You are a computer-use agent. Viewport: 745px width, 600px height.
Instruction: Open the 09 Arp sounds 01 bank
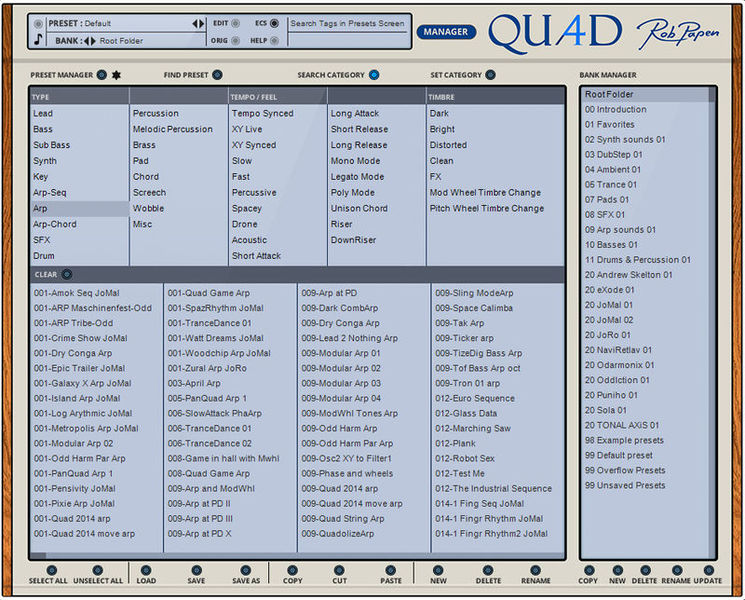point(620,229)
